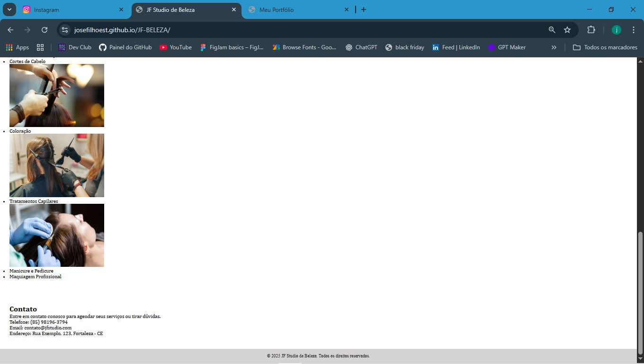Click the Endereço Rua Exemplo line
Screen dimensions: 644x364
[x=56, y=334]
